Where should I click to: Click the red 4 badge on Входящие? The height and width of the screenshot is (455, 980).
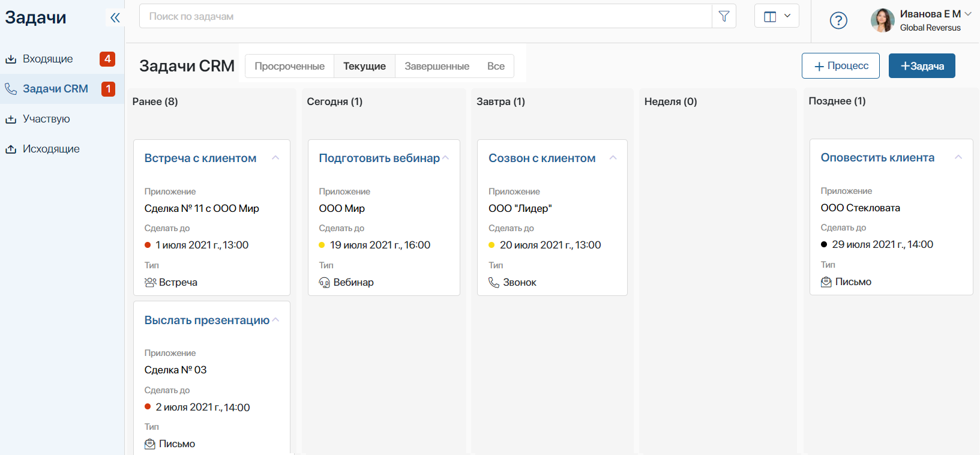(107, 59)
